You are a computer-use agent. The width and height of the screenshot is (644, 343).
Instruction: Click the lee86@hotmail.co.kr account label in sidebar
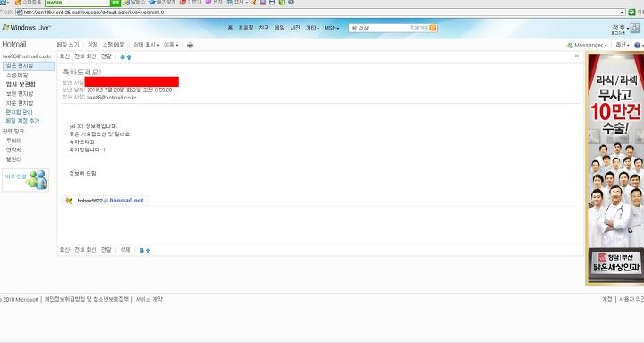[x=27, y=56]
